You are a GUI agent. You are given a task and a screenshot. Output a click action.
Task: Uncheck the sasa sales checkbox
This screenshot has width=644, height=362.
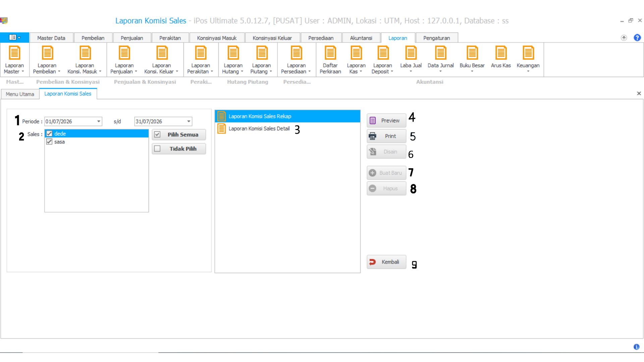click(49, 141)
